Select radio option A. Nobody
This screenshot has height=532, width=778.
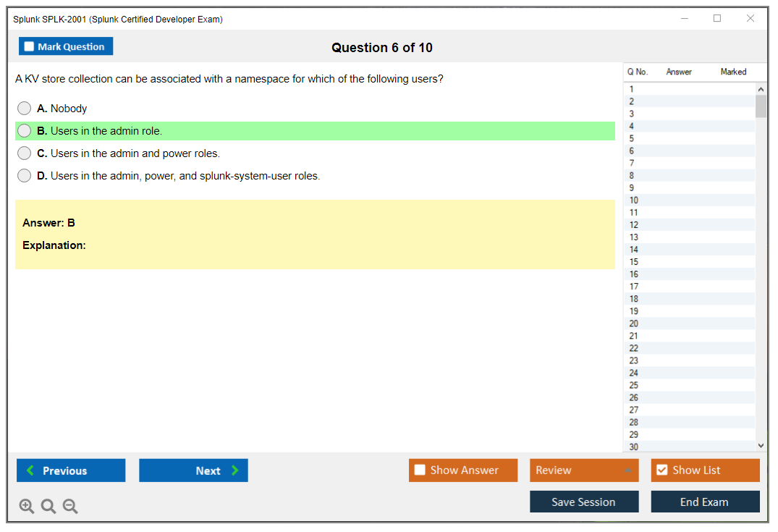pyautogui.click(x=25, y=109)
